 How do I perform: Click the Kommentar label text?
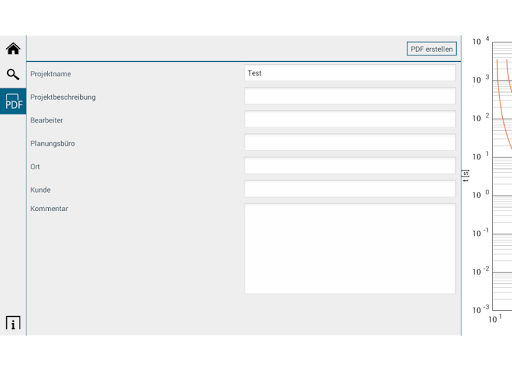point(49,209)
